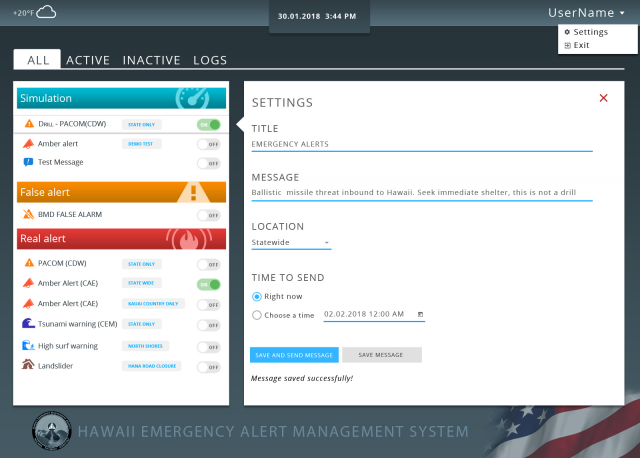This screenshot has height=458, width=640.
Task: Click the Real alert section header
Action: (x=121, y=239)
